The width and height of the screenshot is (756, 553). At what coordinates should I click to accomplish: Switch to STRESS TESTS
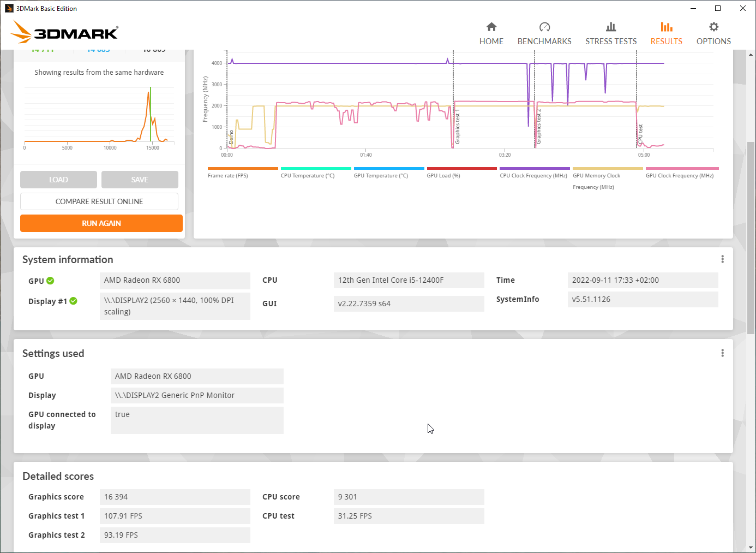point(611,34)
